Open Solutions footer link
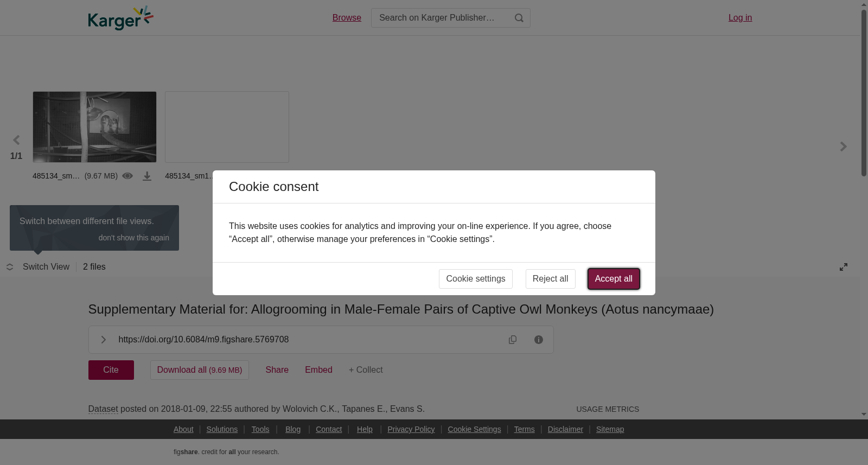 [222, 429]
